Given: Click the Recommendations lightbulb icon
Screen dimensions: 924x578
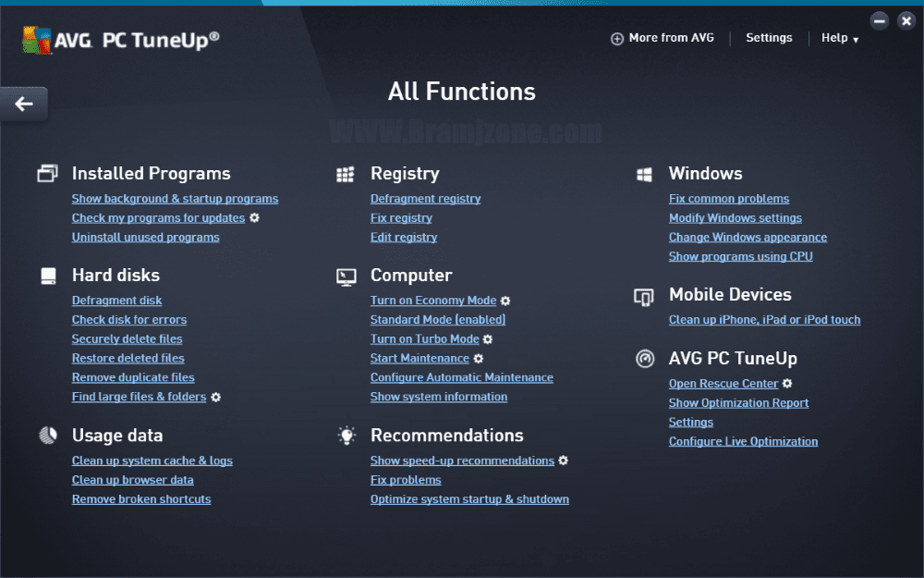Looking at the screenshot, I should (x=346, y=436).
